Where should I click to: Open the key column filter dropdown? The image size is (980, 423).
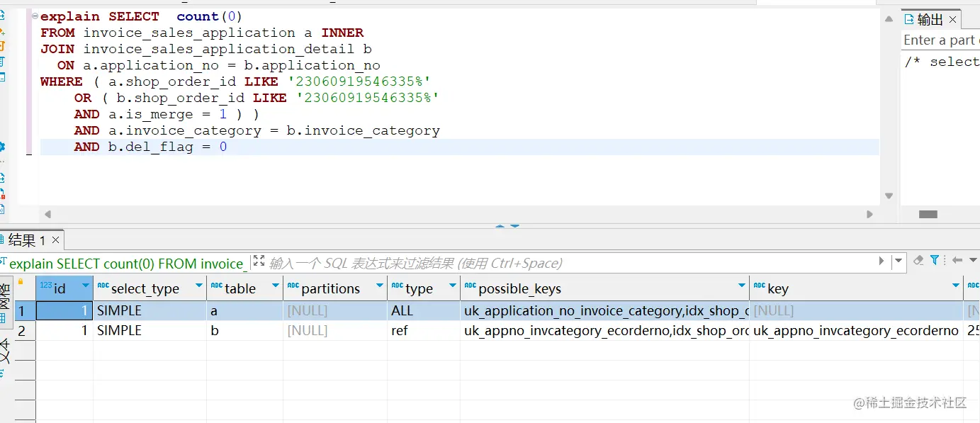point(955,286)
